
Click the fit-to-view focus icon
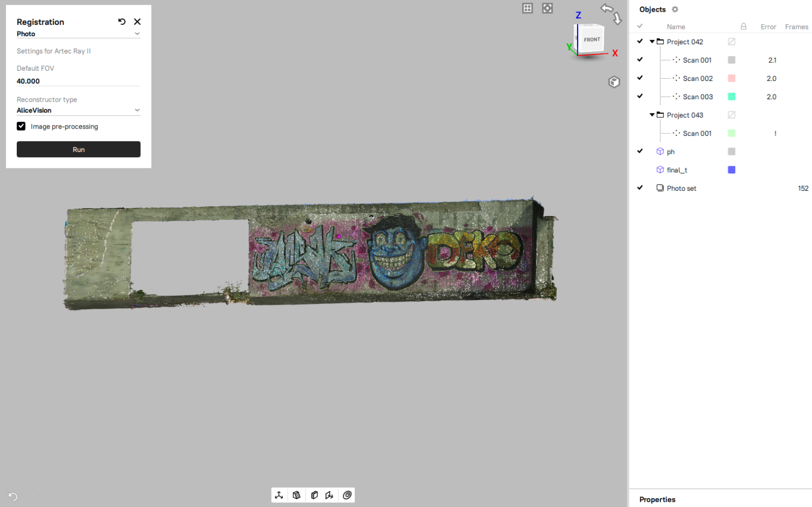pyautogui.click(x=547, y=8)
